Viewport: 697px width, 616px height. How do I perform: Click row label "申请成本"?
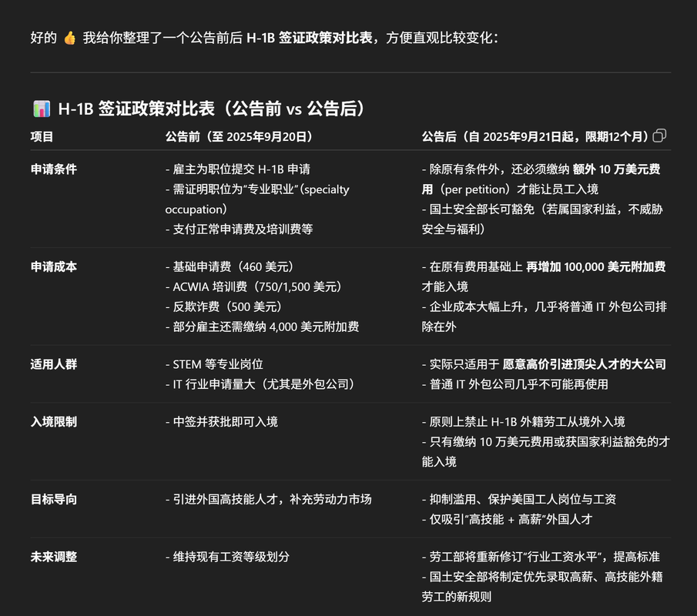pyautogui.click(x=53, y=266)
